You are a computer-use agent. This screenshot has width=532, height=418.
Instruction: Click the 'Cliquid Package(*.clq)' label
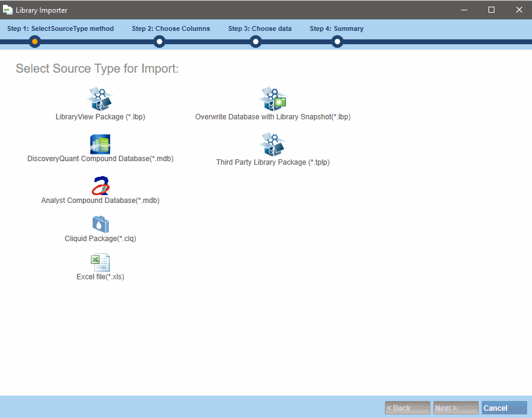pyautogui.click(x=100, y=239)
